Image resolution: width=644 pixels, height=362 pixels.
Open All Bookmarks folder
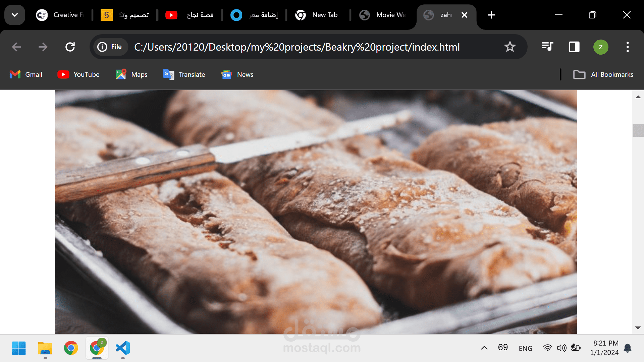tap(603, 74)
